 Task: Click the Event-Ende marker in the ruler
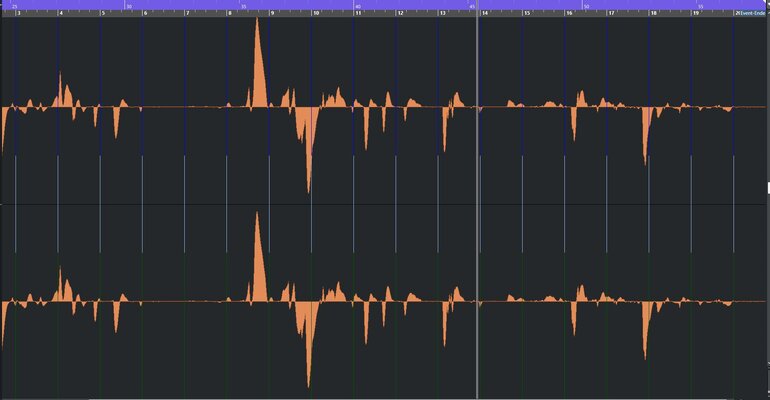(752, 13)
